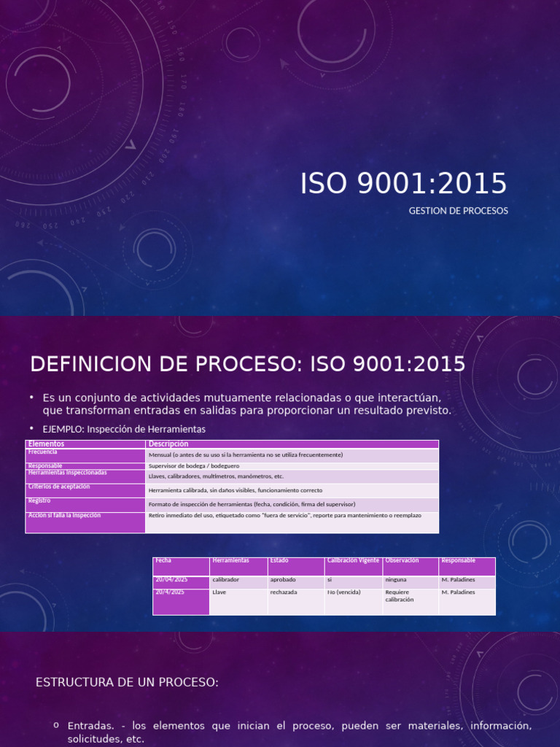Click the 'Retiro inmediato del uso' cell

coord(292,522)
